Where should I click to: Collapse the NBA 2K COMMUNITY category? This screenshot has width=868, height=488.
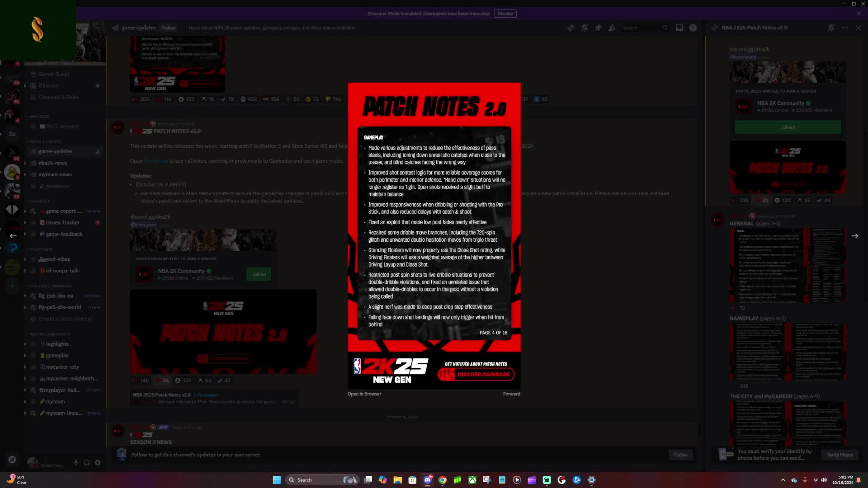coord(48,334)
